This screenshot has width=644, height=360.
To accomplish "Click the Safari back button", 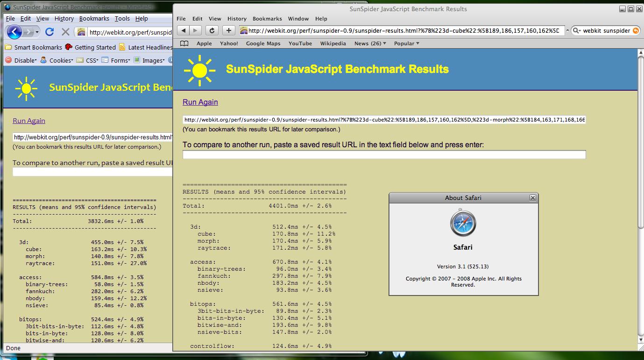I will [x=184, y=30].
